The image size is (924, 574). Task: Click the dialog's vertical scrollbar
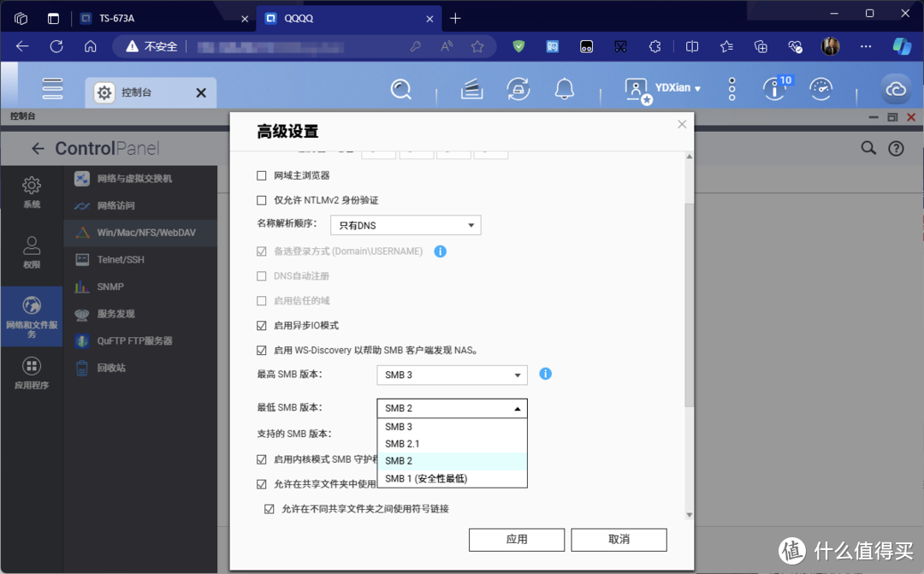tap(689, 299)
